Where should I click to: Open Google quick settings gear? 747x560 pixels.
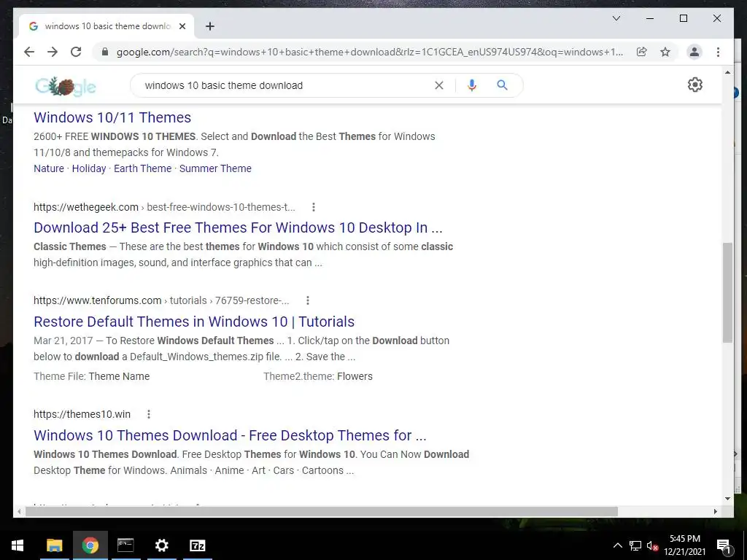pos(695,85)
